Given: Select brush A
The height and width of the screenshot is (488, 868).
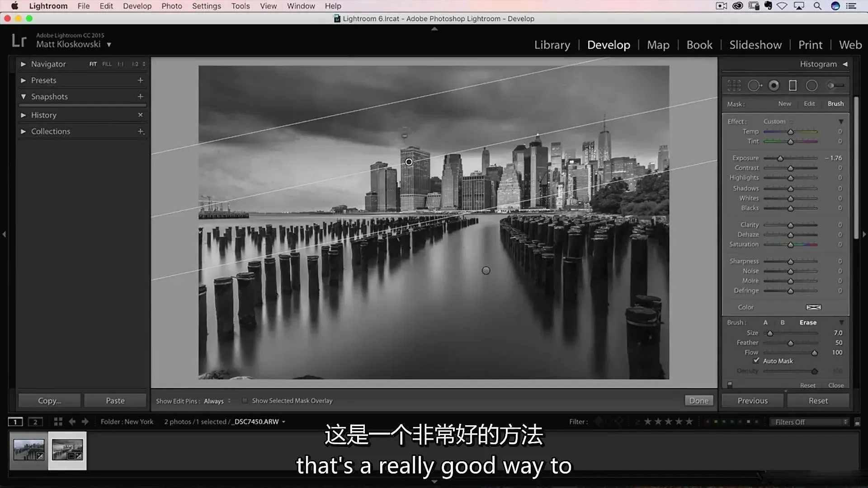Looking at the screenshot, I should coord(765,323).
